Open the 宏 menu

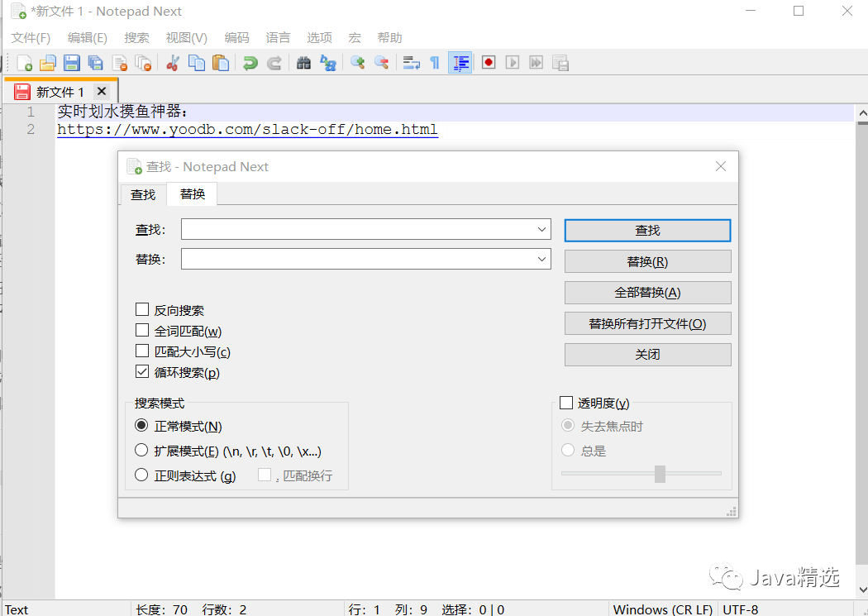click(355, 38)
